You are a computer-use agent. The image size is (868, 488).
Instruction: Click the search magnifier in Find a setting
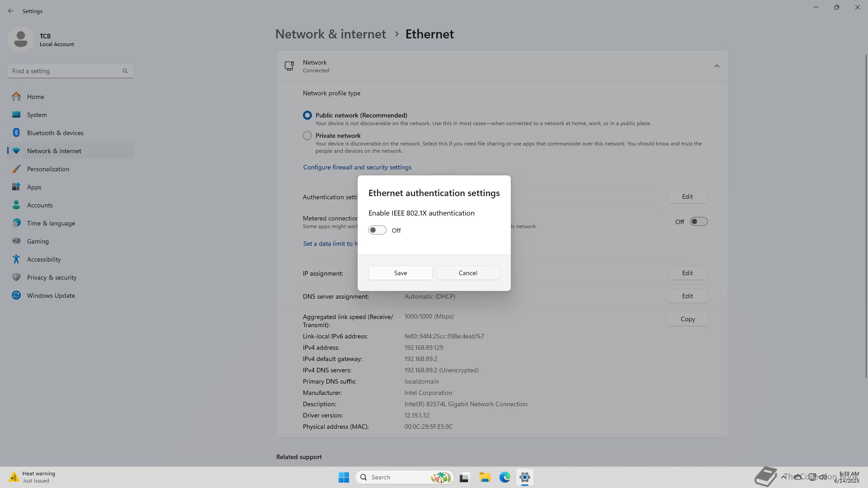point(125,71)
